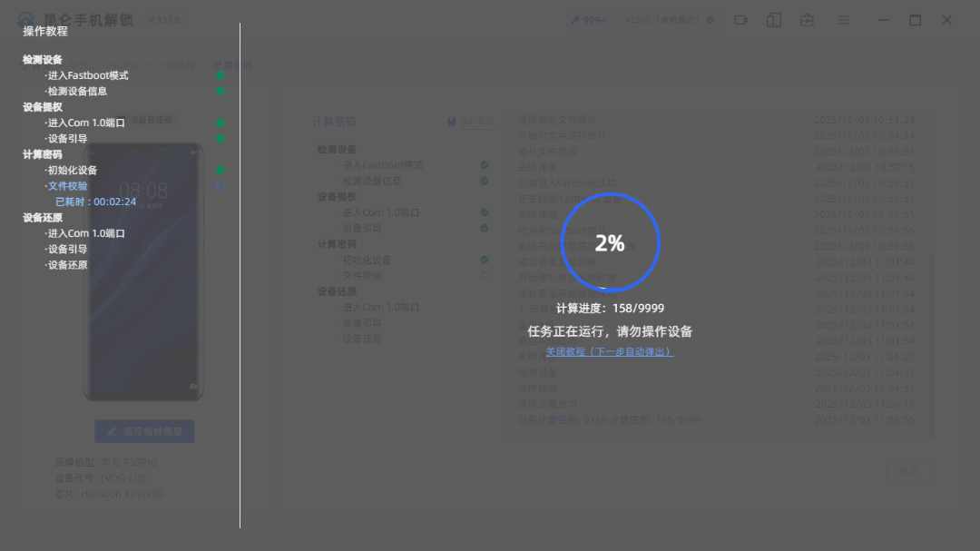The image size is (980, 551).
Task: Select 进入Fastboot模式 in white tutorial overlay
Action: click(x=87, y=75)
